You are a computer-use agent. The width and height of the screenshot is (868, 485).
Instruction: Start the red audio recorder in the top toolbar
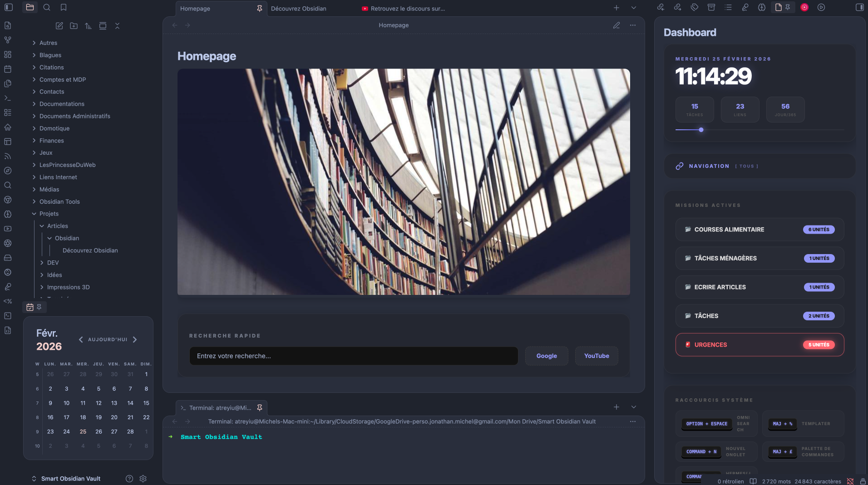point(804,7)
